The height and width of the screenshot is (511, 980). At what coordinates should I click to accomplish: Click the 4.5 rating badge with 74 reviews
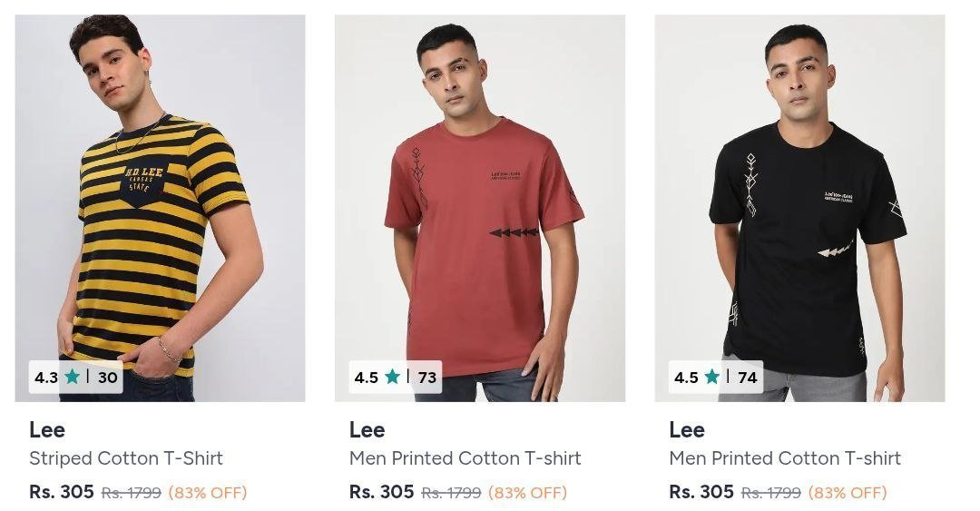coord(716,377)
